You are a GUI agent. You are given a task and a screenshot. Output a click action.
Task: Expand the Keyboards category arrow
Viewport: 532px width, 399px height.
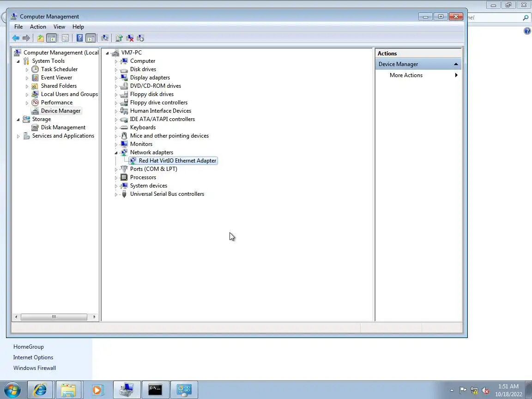[x=116, y=128]
